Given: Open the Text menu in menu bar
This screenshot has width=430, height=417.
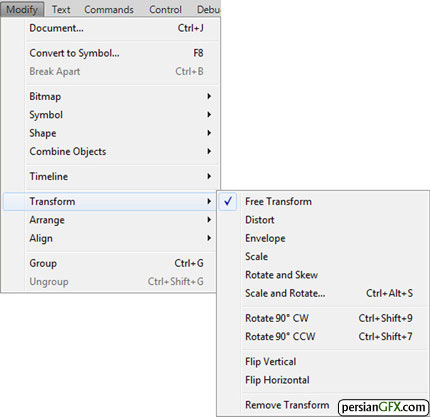Looking at the screenshot, I should [x=61, y=9].
